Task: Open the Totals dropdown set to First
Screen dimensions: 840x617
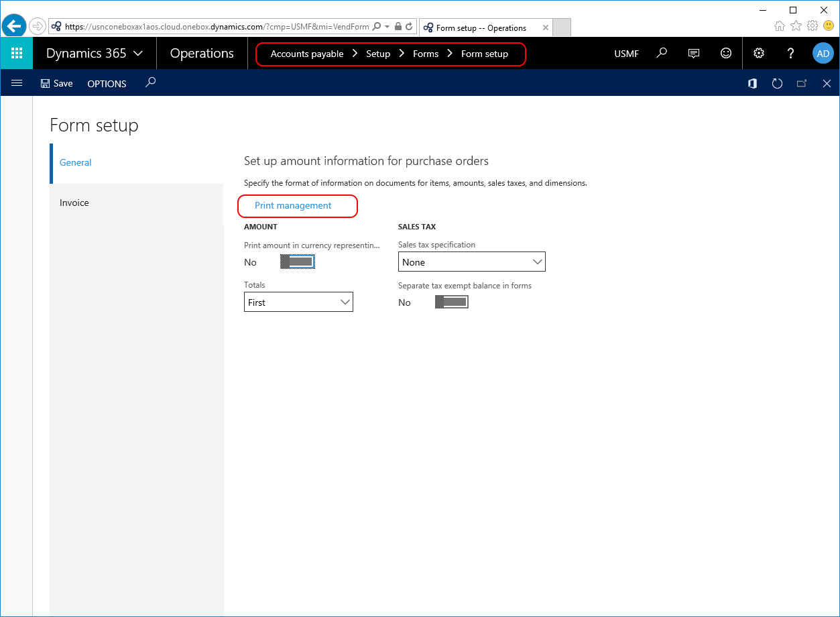Action: pyautogui.click(x=298, y=302)
